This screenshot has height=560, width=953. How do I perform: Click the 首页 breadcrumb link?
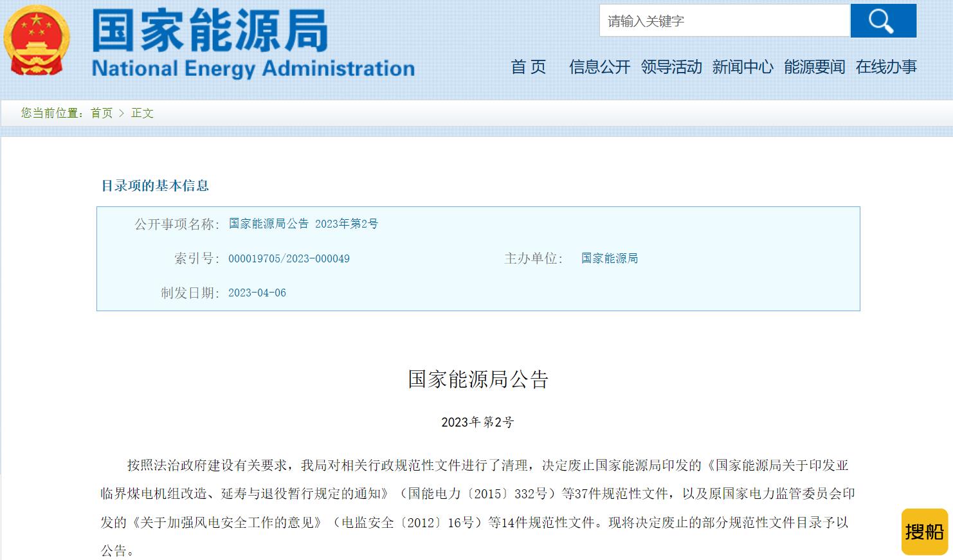click(x=102, y=113)
